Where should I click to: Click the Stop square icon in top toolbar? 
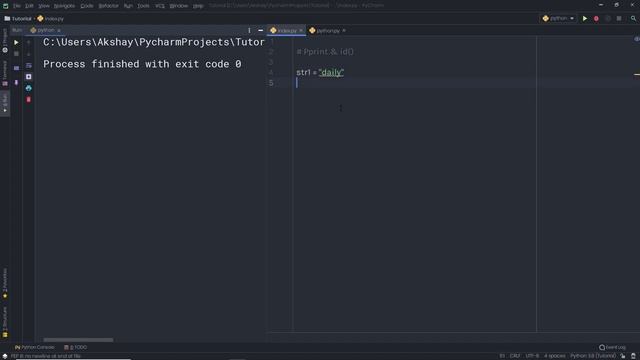[x=619, y=18]
